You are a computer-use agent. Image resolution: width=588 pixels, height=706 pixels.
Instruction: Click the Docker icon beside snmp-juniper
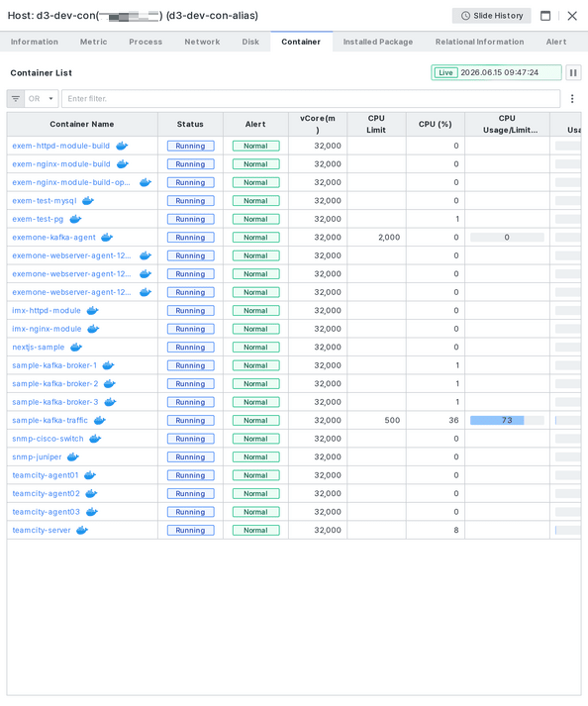tap(73, 457)
